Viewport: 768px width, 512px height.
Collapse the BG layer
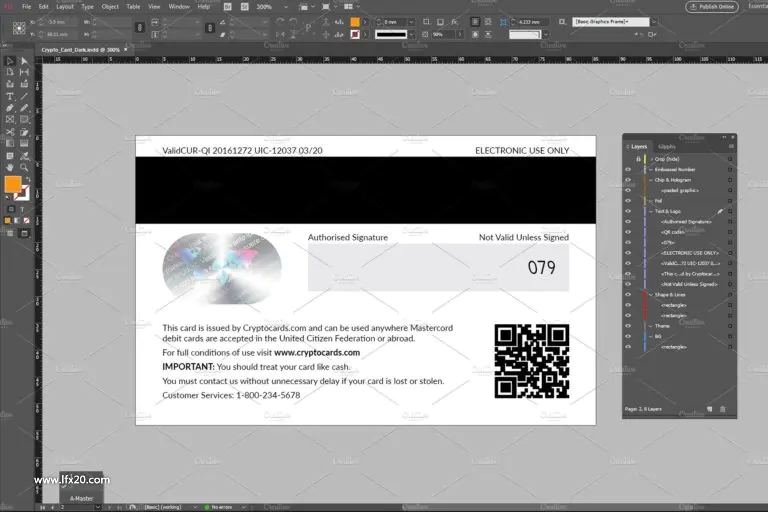651,337
